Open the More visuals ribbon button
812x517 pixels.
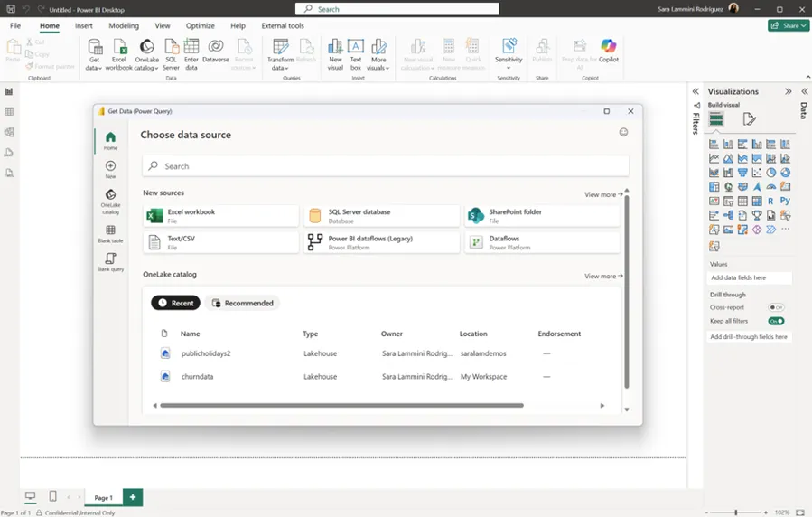(x=378, y=54)
